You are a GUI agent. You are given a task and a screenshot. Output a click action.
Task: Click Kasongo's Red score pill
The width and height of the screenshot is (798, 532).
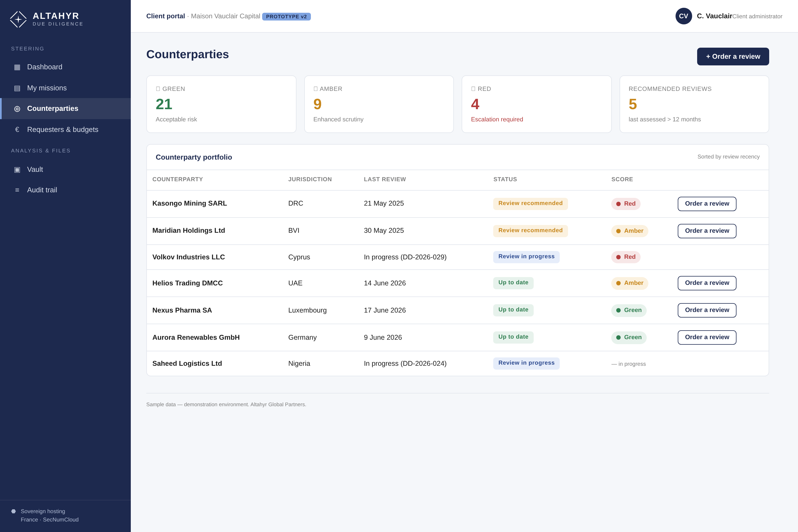coord(626,204)
